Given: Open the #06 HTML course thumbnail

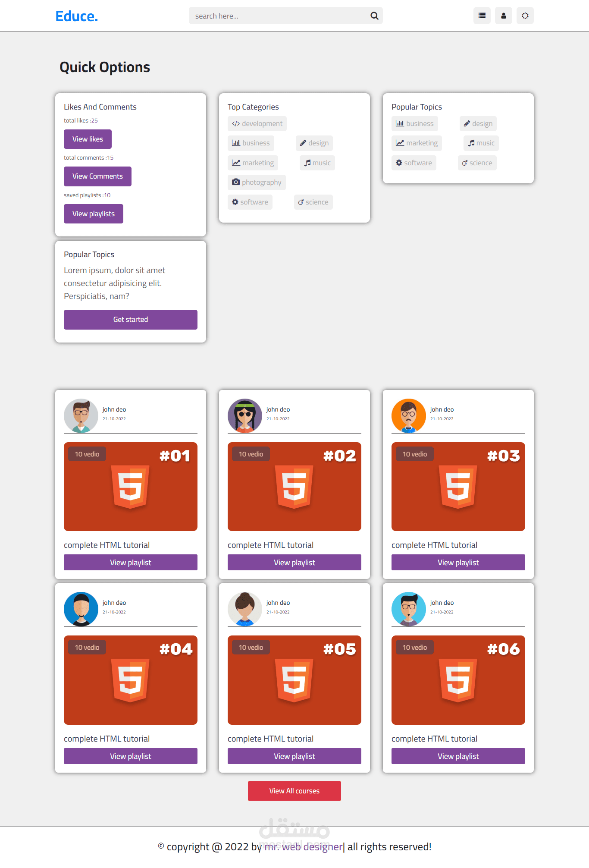Looking at the screenshot, I should (x=458, y=680).
